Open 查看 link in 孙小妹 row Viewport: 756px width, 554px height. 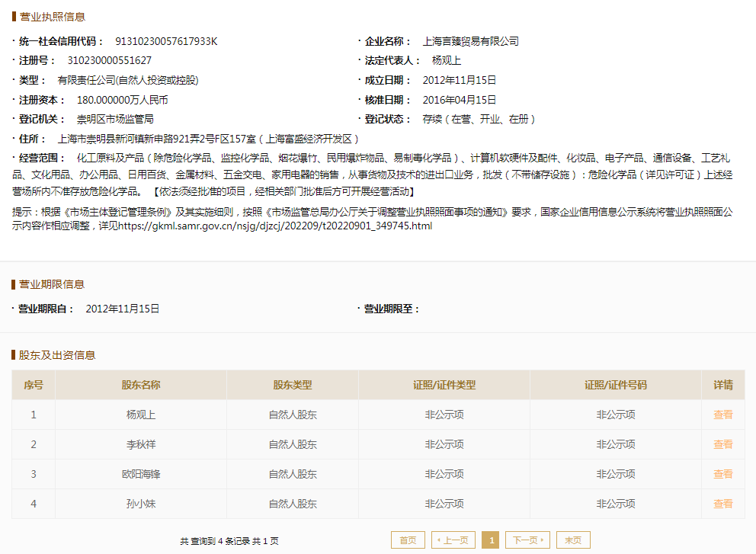pos(722,504)
